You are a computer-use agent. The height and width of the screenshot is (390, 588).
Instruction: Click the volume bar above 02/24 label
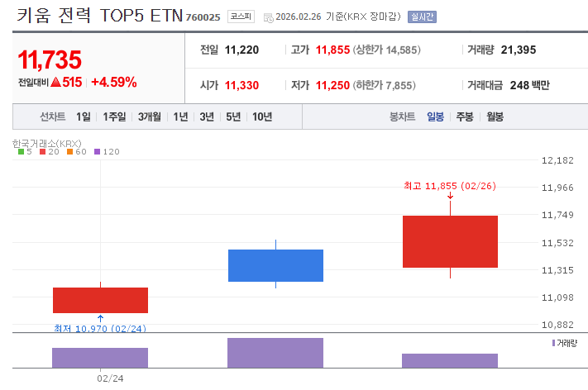pyautogui.click(x=100, y=358)
